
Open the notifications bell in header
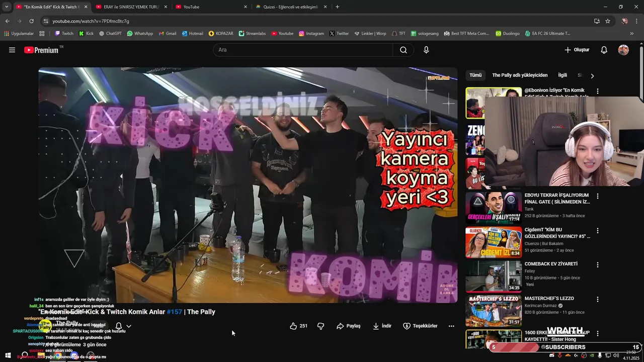[604, 50]
